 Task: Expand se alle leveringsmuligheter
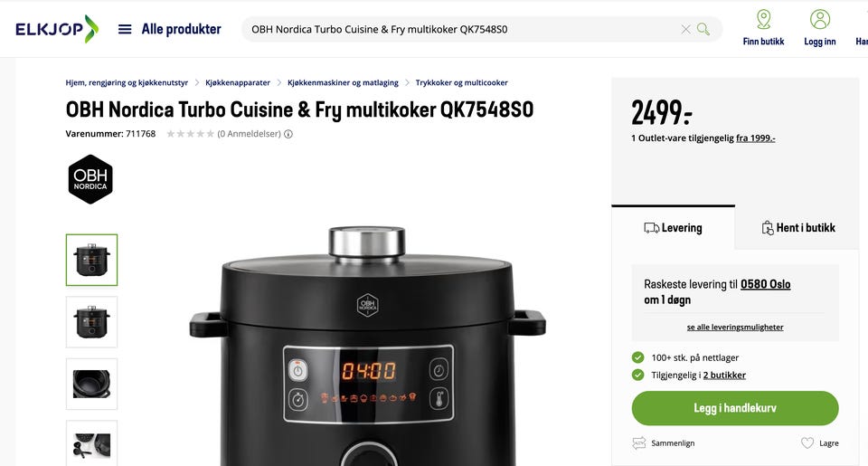[735, 327]
